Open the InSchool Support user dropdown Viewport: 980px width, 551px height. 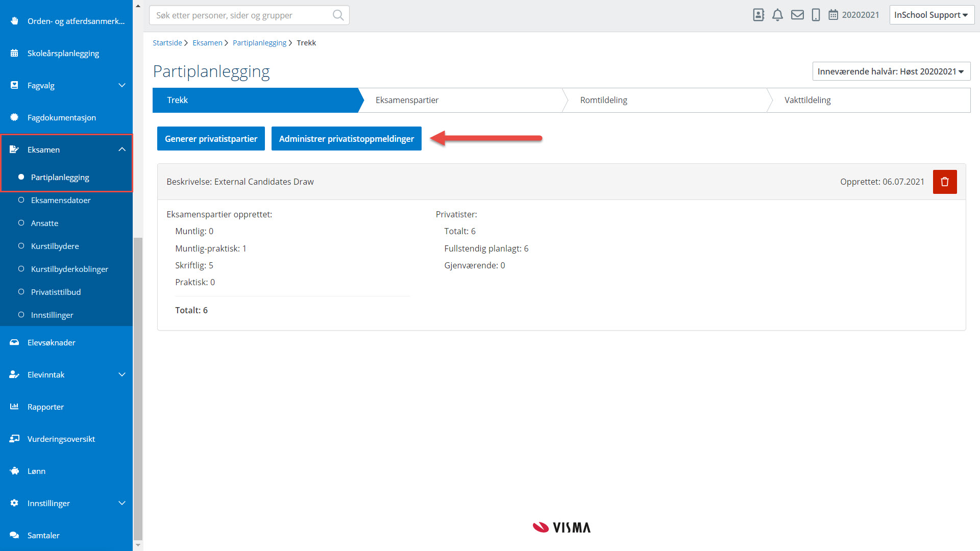click(932, 15)
